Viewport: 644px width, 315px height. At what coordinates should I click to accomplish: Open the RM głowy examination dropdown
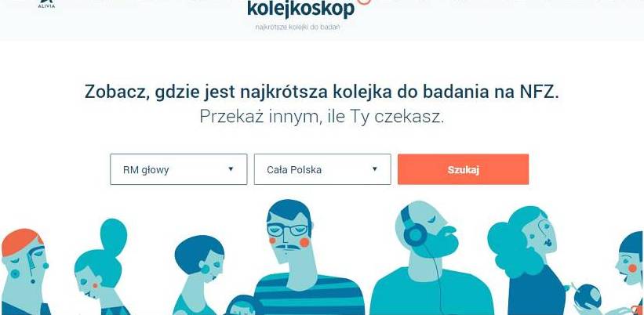179,169
